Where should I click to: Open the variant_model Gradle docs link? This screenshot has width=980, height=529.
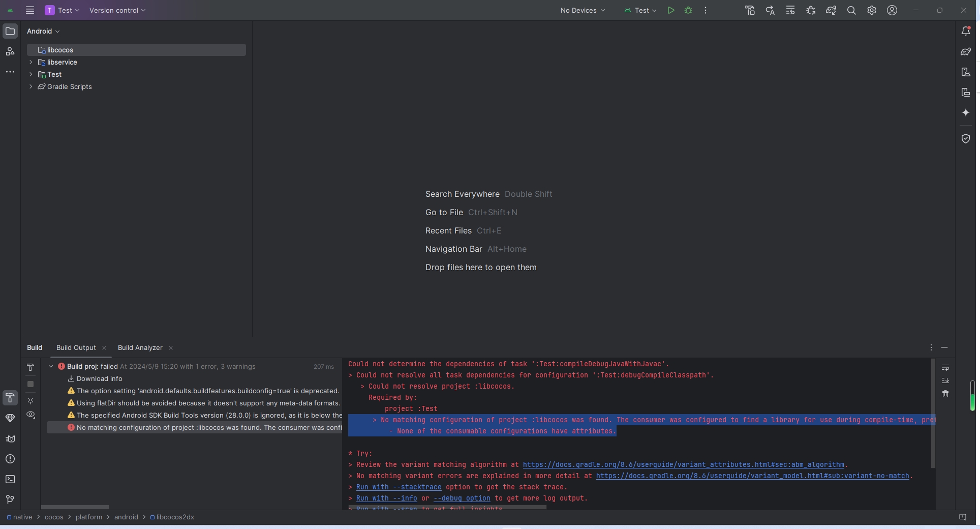pos(752,476)
